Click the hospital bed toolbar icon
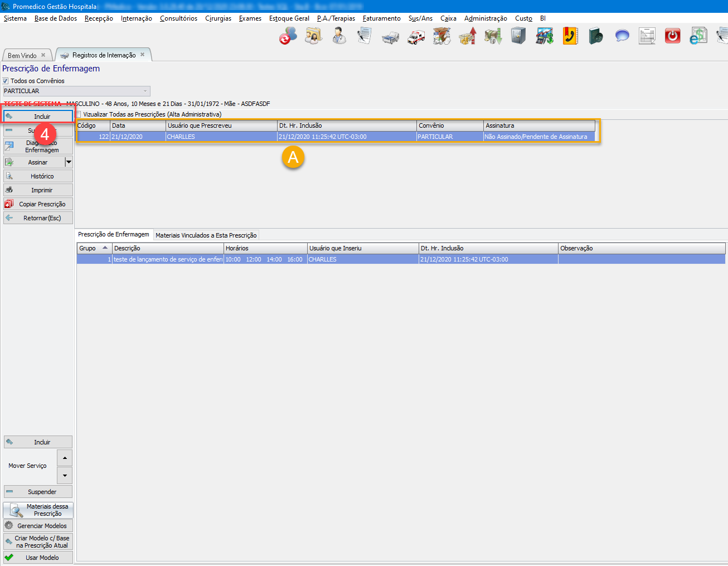This screenshot has width=728, height=566. tap(390, 37)
